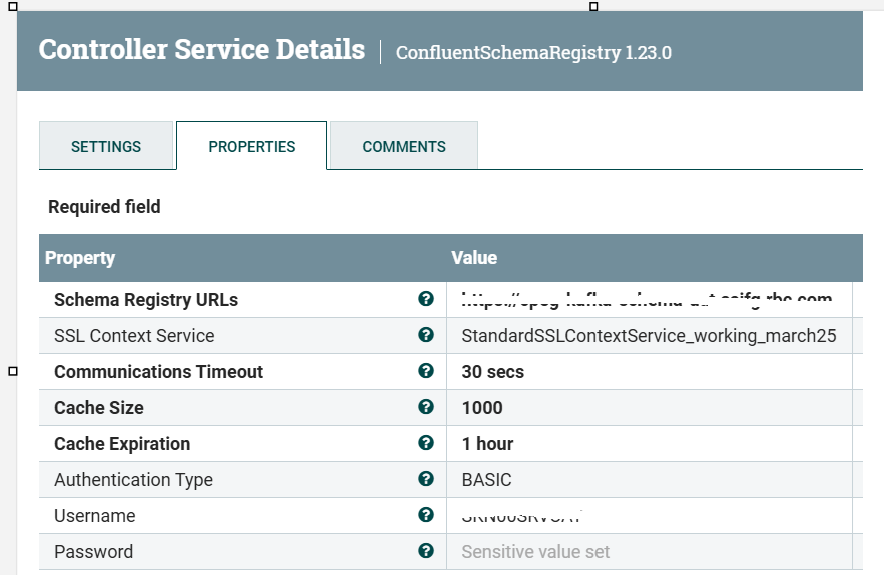Click the Cache Size question mark icon
Image resolution: width=884 pixels, height=575 pixels.
click(426, 407)
